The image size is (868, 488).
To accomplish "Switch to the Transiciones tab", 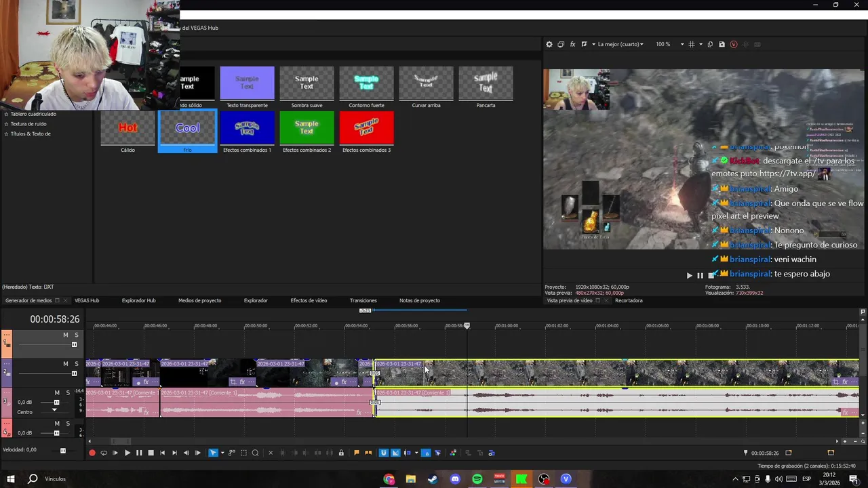I will click(x=363, y=300).
